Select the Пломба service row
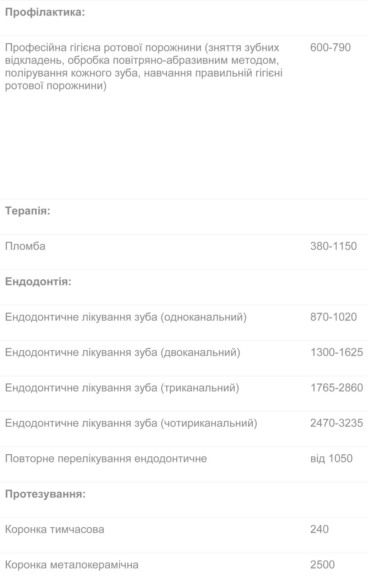The width and height of the screenshot is (368, 588). pos(25,246)
